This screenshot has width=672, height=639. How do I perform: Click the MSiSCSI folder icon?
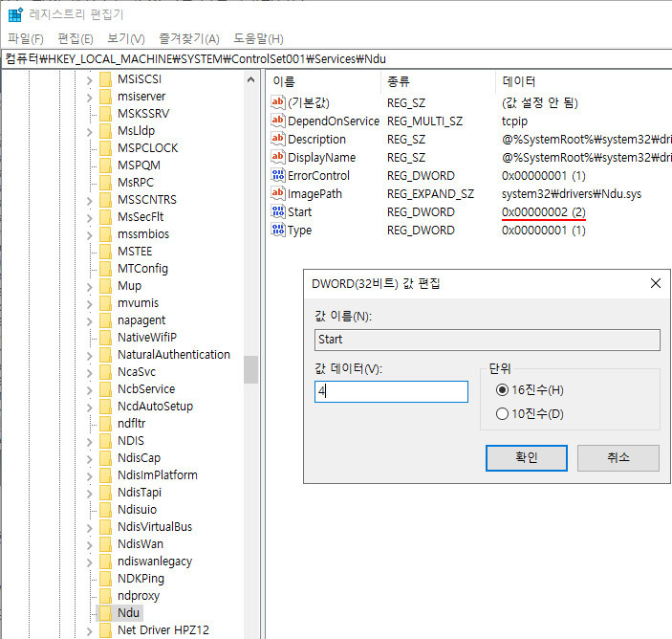[105, 79]
